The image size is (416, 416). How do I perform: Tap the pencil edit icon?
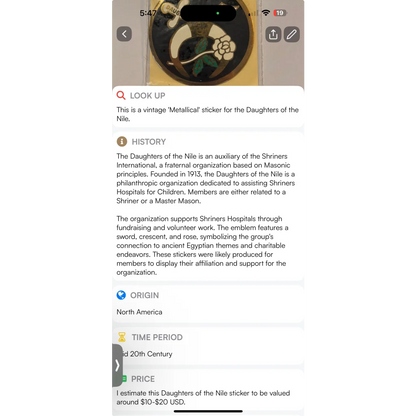pos(292,34)
